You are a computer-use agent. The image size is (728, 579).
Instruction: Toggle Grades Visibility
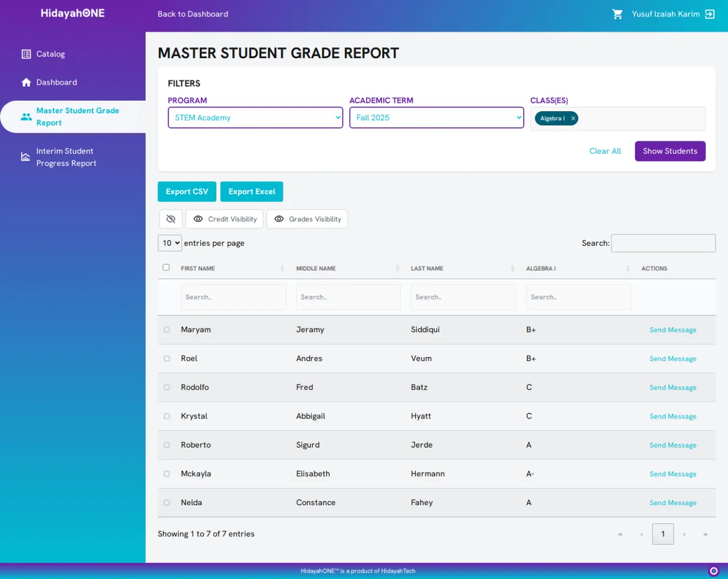pyautogui.click(x=307, y=219)
